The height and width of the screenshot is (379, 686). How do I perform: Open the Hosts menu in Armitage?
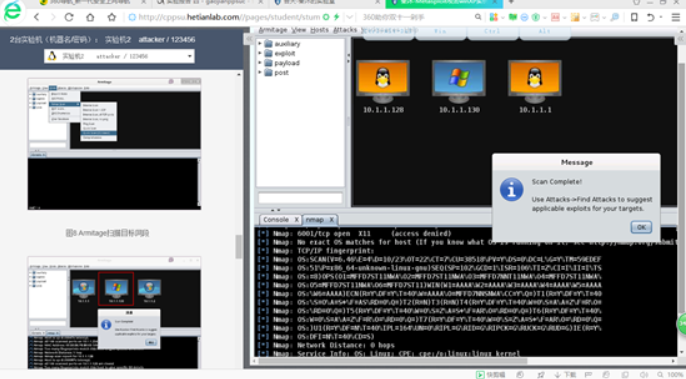319,30
